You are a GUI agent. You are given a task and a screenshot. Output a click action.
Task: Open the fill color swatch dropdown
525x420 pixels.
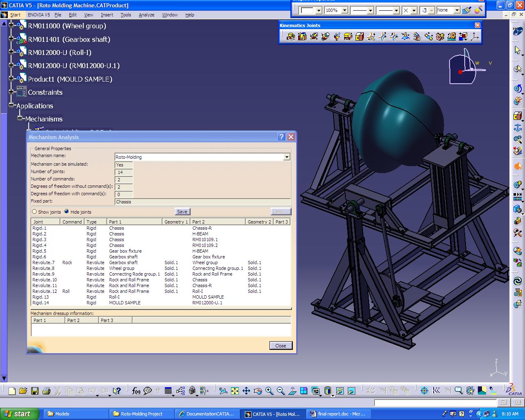[319, 10]
